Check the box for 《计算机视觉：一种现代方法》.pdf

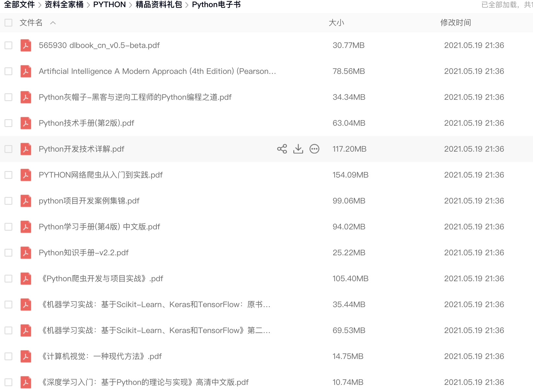[x=8, y=356]
